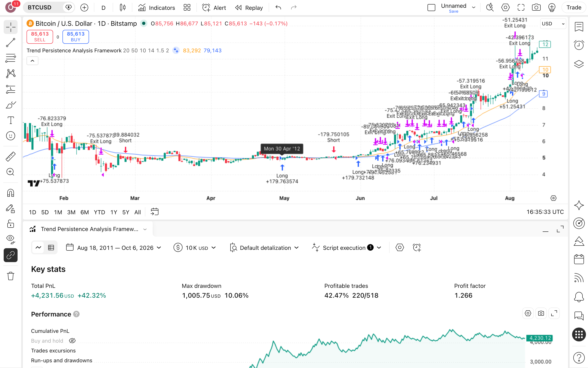Open chart settings hexagon icon in top bar
Screen dimensions: 588x368
[x=505, y=8]
